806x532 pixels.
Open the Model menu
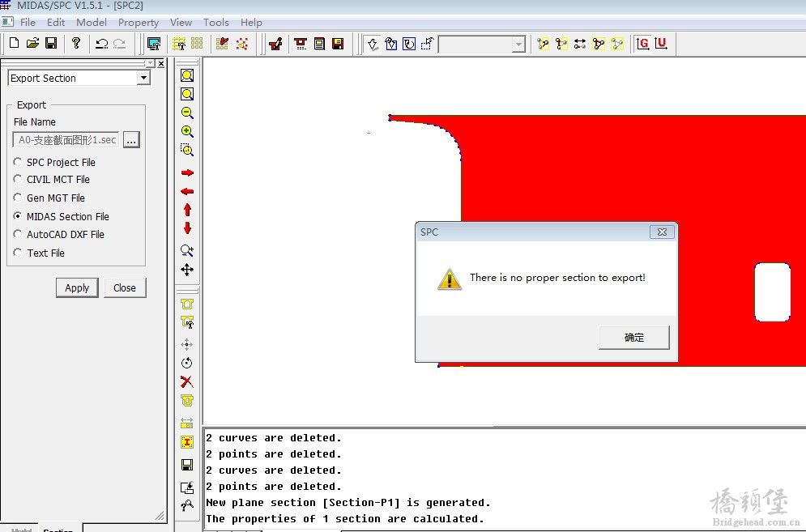pyautogui.click(x=92, y=22)
